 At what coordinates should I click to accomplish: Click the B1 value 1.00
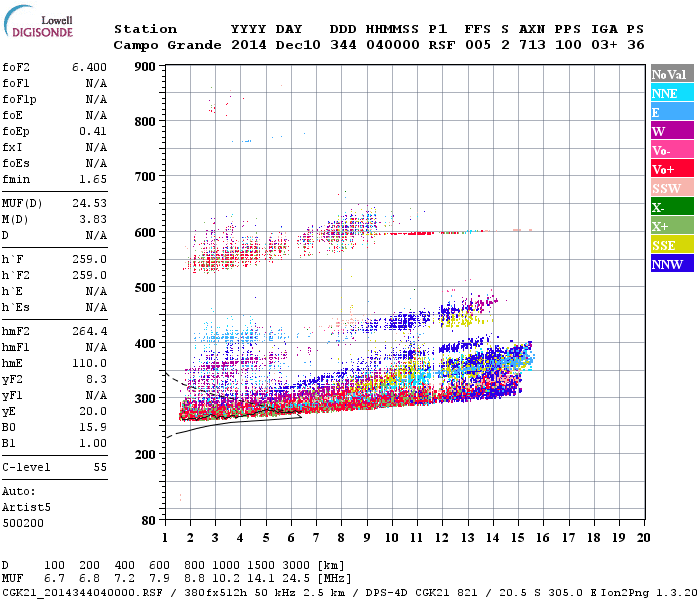point(93,443)
